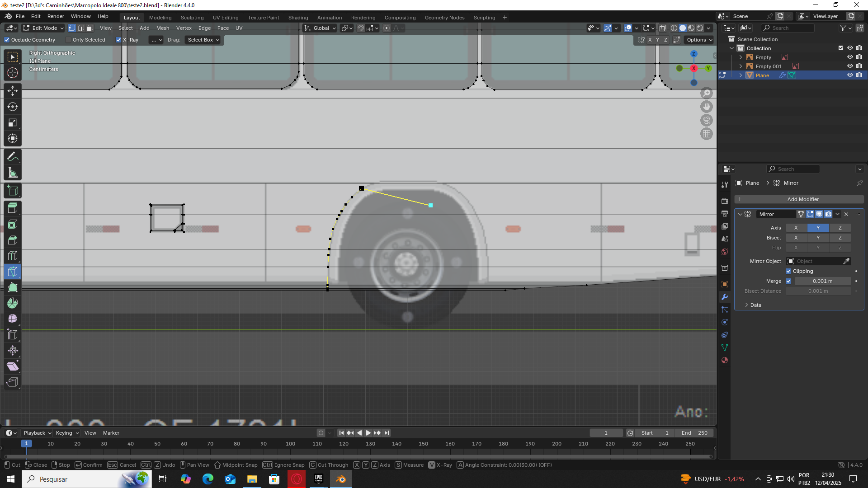Hide Empty.001 with its eye icon

(x=850, y=66)
